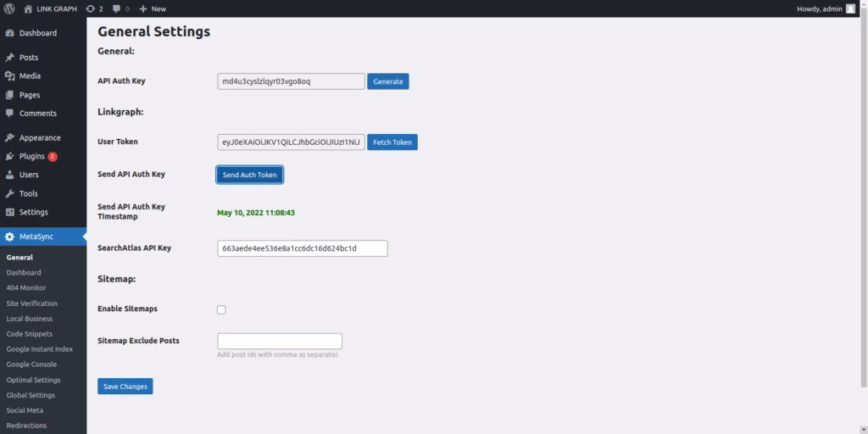Click the plus New icon in top bar
The height and width of the screenshot is (434, 868).
(143, 8)
